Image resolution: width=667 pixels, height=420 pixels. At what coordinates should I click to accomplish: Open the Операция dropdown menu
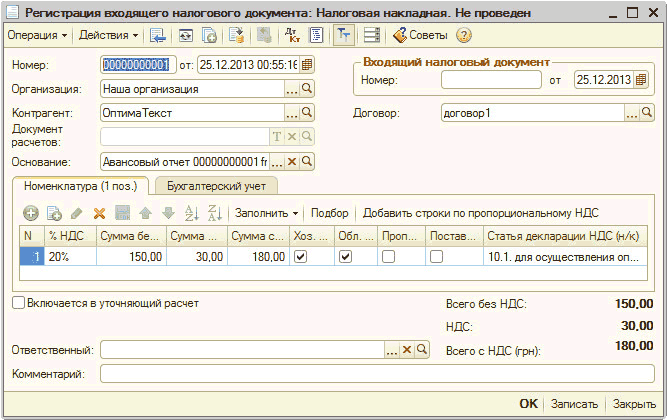point(38,35)
